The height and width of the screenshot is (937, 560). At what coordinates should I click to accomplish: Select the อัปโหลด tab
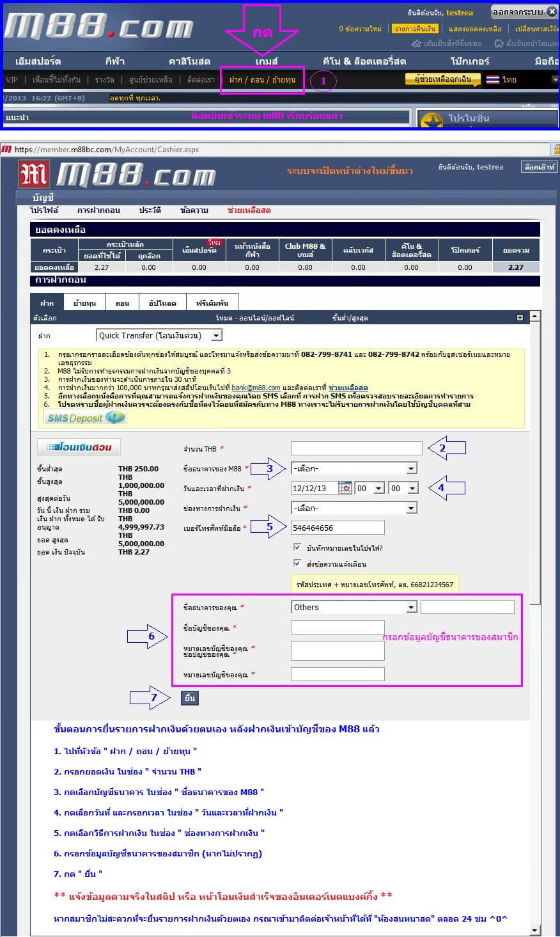[162, 303]
